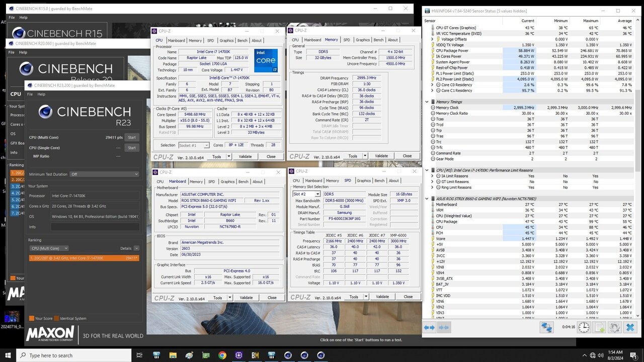Expand Voltage Offsets row in HWiNFO
The height and width of the screenshot is (362, 644).
[x=433, y=39]
